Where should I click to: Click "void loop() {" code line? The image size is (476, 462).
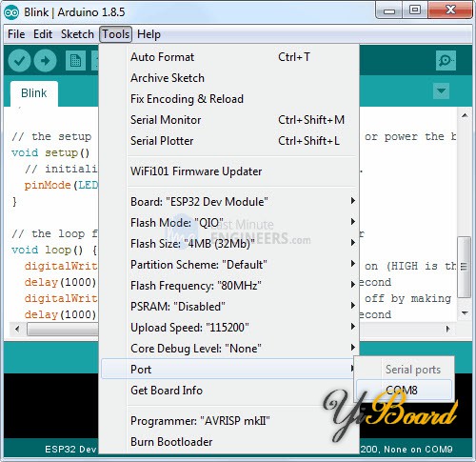tap(54, 251)
